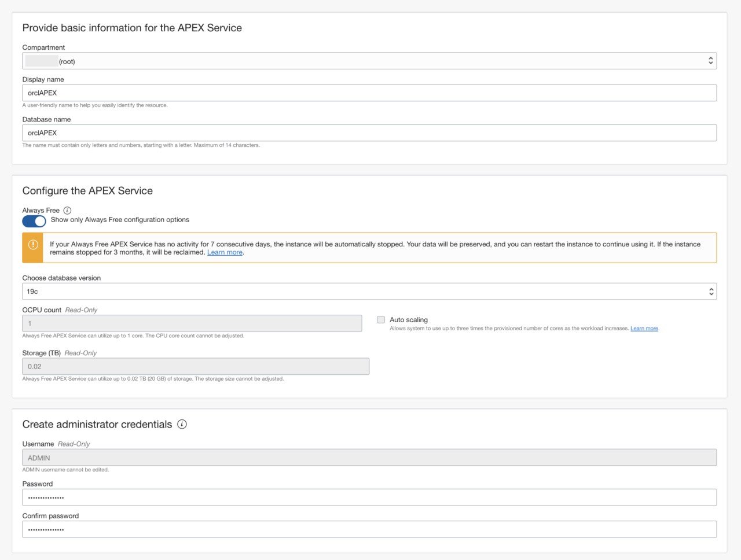
Task: Click the 'Maximum of 14 characters' hint text
Action: (226, 145)
